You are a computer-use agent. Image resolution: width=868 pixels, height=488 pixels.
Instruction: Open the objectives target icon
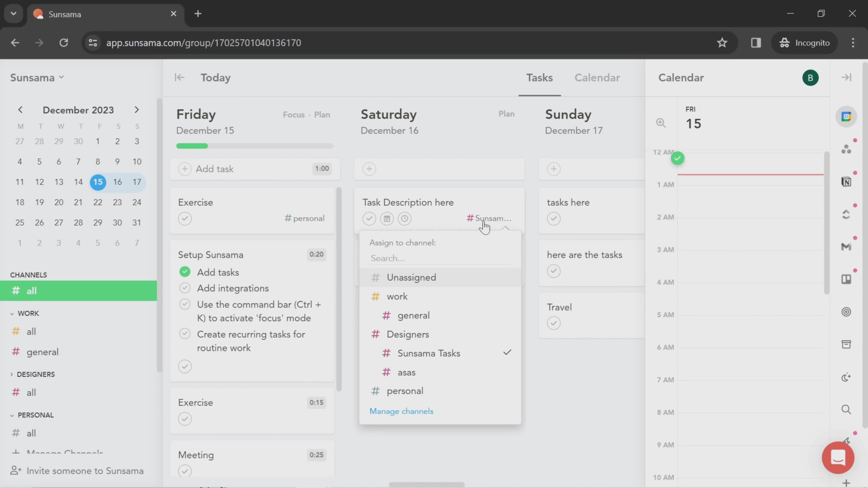[x=846, y=312]
